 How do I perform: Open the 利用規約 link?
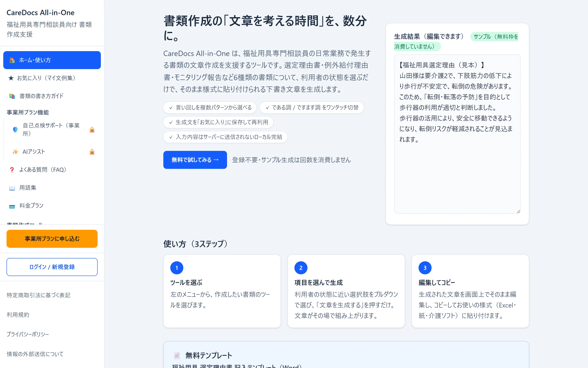coord(18,315)
